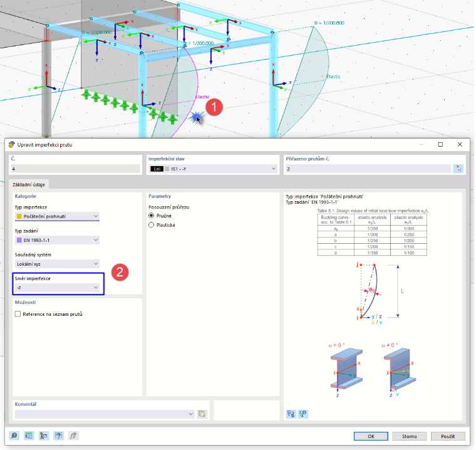The height and width of the screenshot is (450, 476).
Task: Maximize the Upravit imperfekci prutu dialog
Action: click(440, 145)
